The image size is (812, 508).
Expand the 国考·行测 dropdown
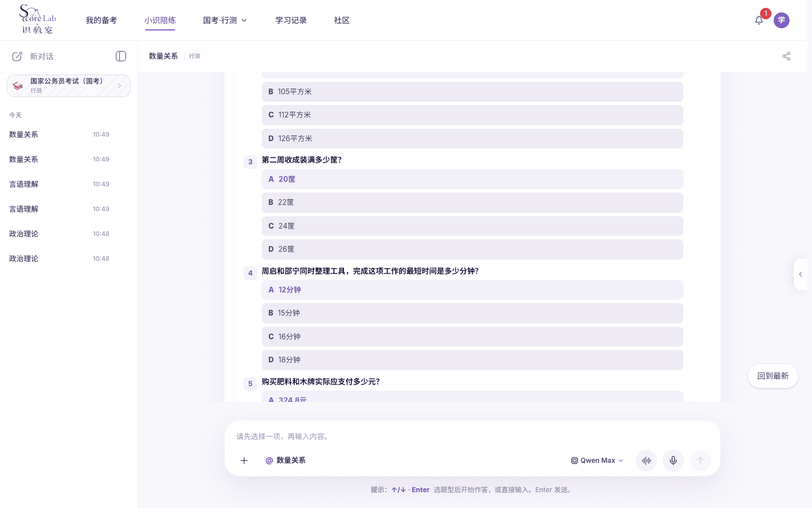click(x=225, y=20)
